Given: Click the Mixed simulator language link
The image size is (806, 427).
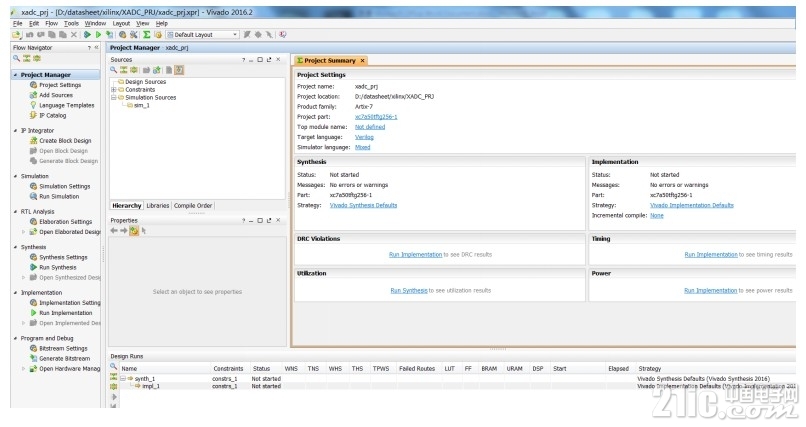Looking at the screenshot, I should (x=362, y=147).
